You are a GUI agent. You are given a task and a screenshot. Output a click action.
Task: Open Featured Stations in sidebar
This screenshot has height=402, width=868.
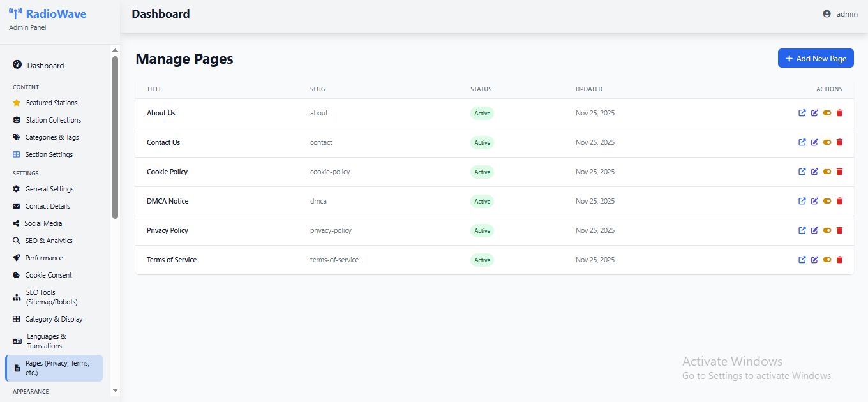pyautogui.click(x=51, y=103)
